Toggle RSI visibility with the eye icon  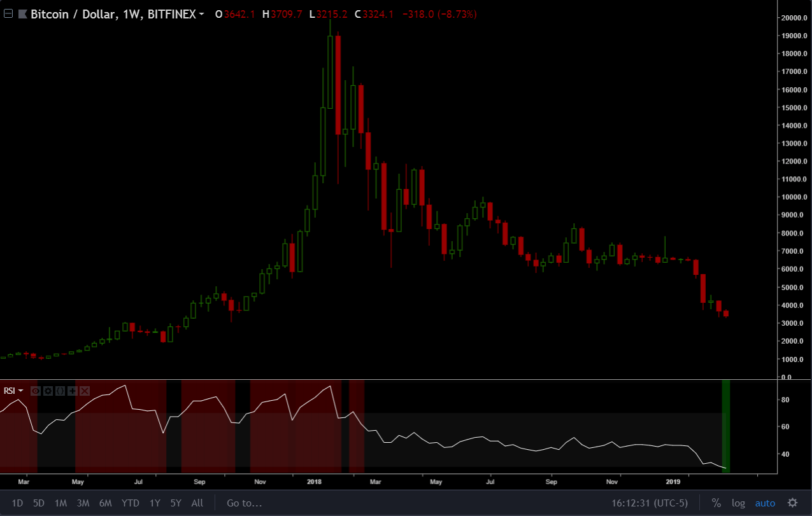[x=36, y=391]
